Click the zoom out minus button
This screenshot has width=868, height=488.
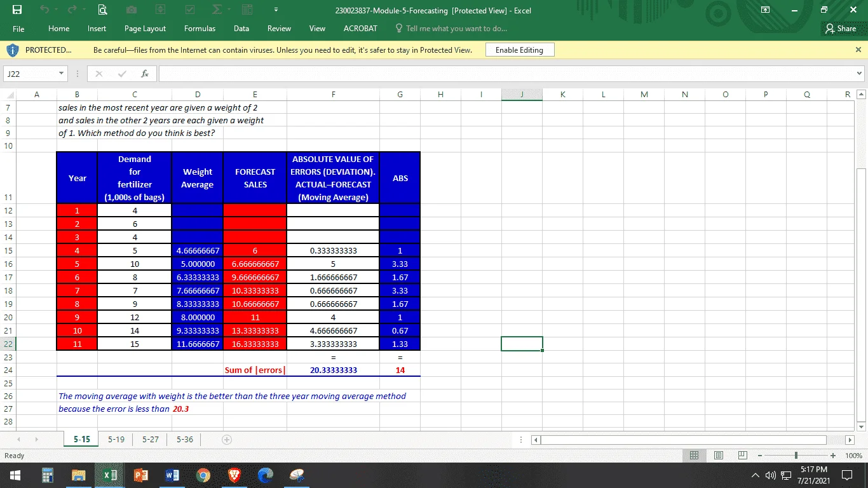click(x=760, y=456)
